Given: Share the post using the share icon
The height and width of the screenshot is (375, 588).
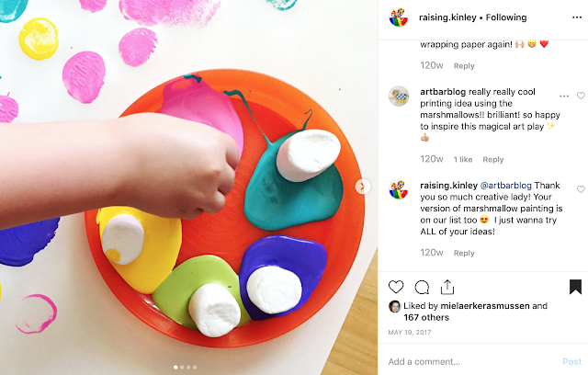Looking at the screenshot, I should click(447, 288).
